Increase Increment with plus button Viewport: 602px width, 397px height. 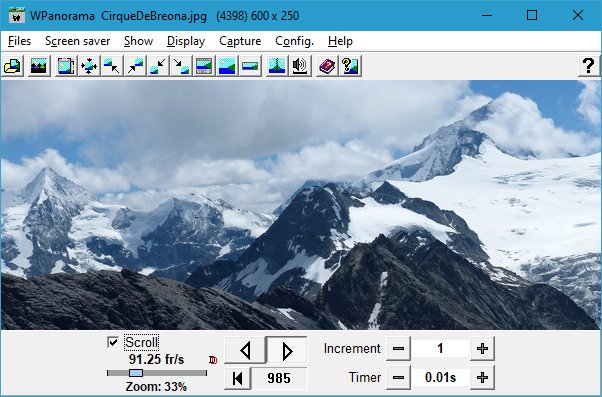[482, 349]
